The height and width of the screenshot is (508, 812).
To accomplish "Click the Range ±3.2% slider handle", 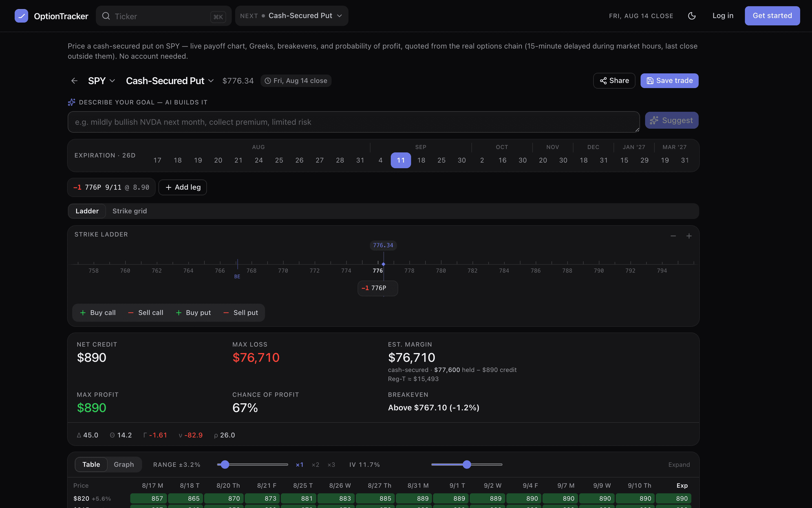I will (x=225, y=464).
